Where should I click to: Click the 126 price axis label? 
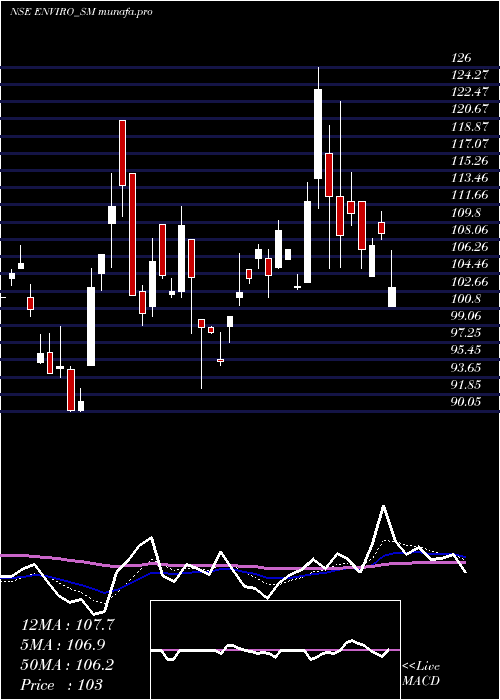[x=462, y=58]
